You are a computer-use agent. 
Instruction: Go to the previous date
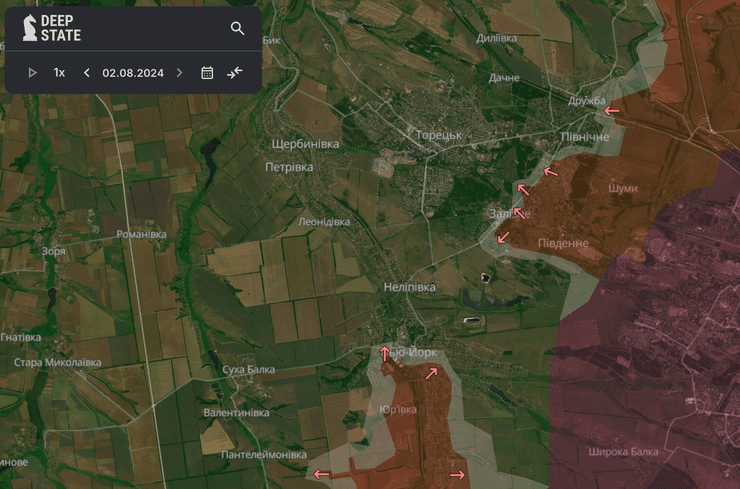click(87, 73)
